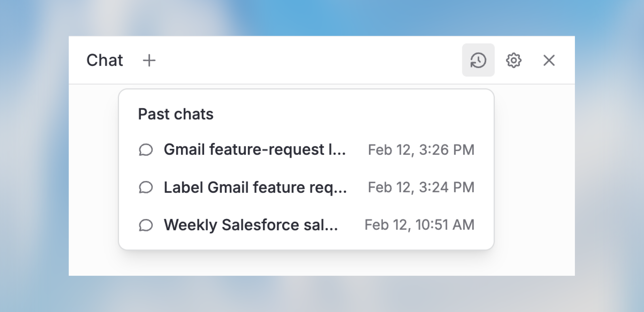This screenshot has height=312, width=644.
Task: Click bubble icon beside Gmail feature-request chat
Action: [x=146, y=150]
